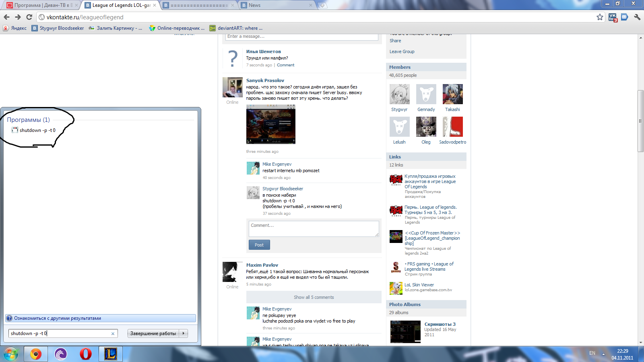Close the League of Legends tab
Image resolution: width=644 pixels, height=362 pixels.
pyautogui.click(x=155, y=5)
